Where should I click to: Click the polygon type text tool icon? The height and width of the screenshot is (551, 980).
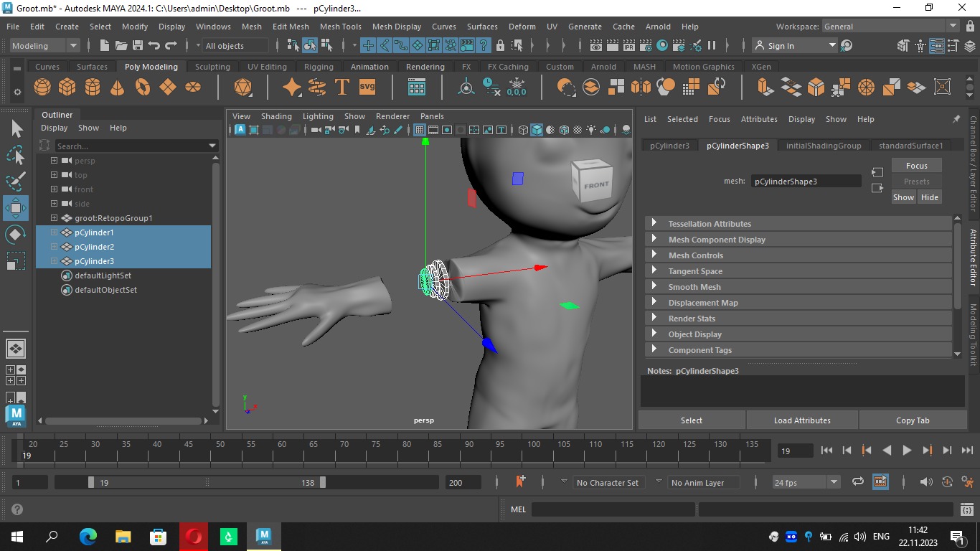point(342,88)
